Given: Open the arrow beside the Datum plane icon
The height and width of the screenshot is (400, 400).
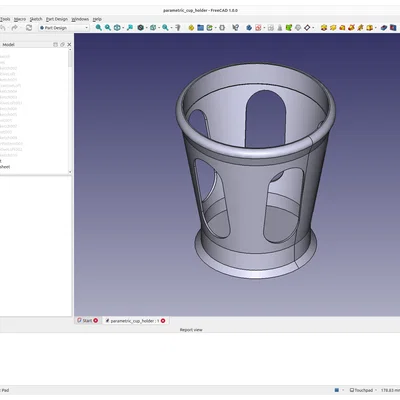Looking at the screenshot, I should [x=313, y=28].
